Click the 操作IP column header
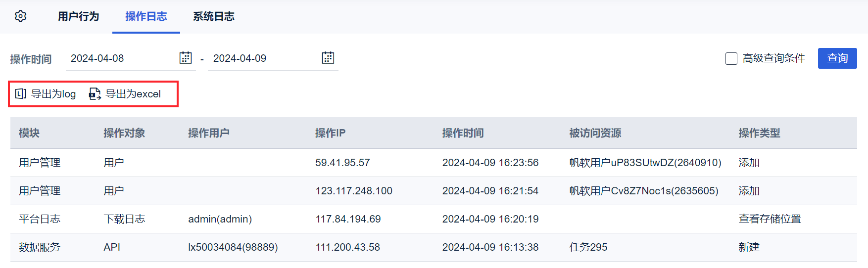 pyautogui.click(x=330, y=133)
